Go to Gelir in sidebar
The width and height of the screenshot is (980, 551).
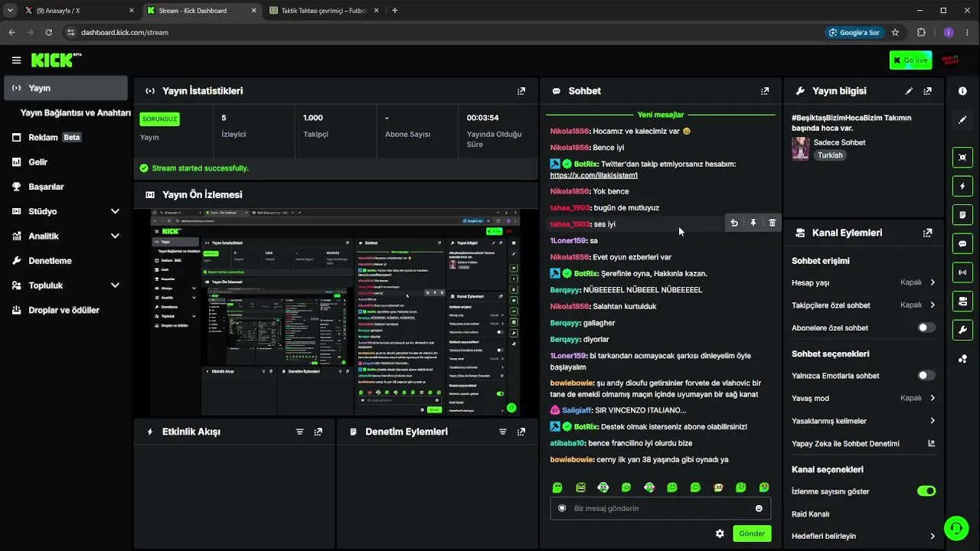[x=67, y=162]
